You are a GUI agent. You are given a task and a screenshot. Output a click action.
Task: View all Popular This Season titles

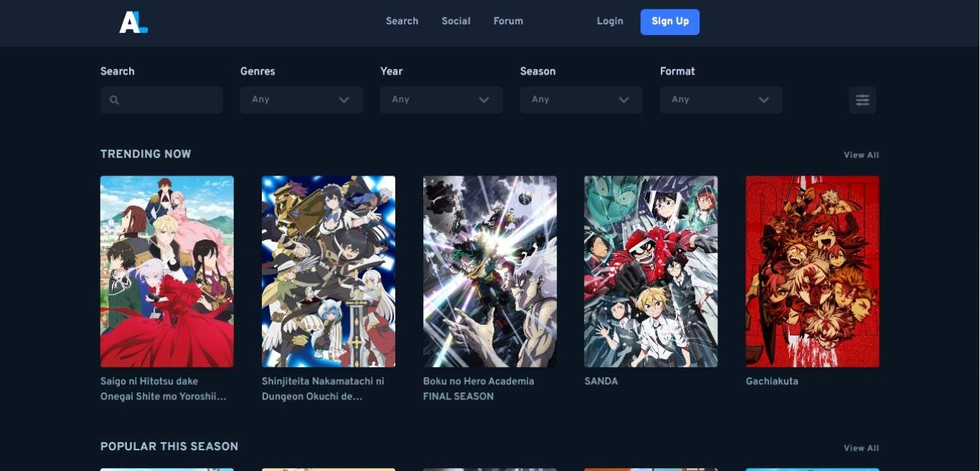861,448
